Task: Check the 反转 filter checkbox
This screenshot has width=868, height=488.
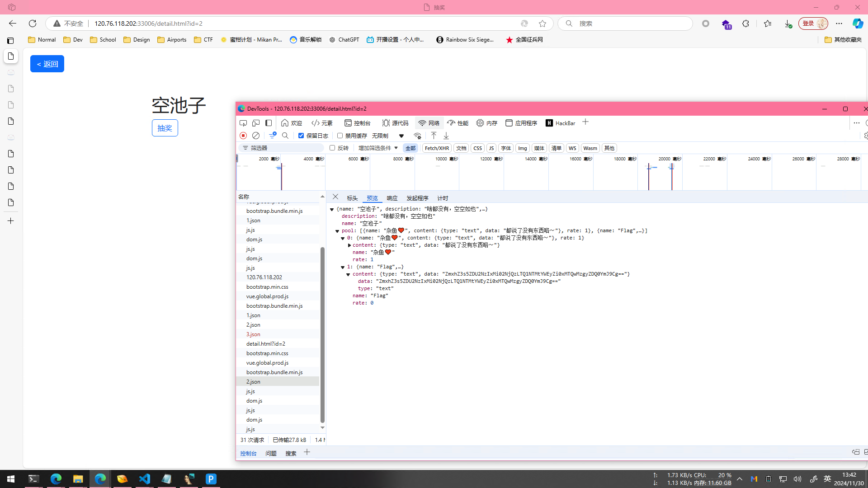Action: [332, 148]
